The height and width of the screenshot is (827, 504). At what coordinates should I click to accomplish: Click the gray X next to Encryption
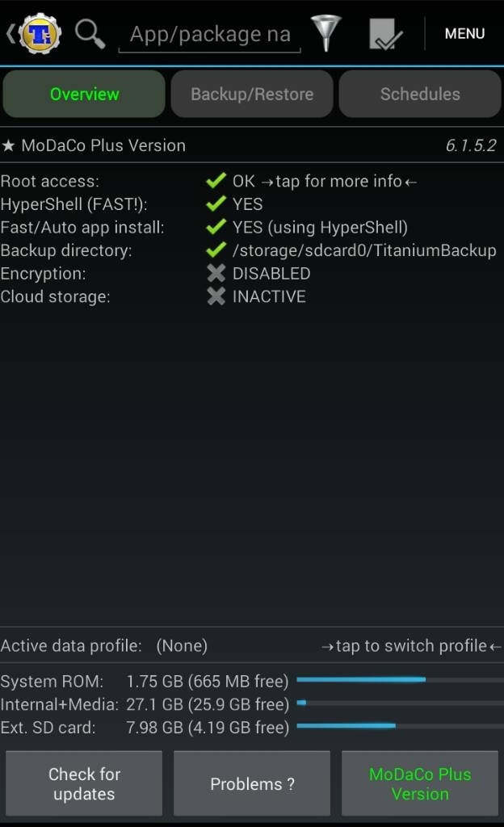216,274
